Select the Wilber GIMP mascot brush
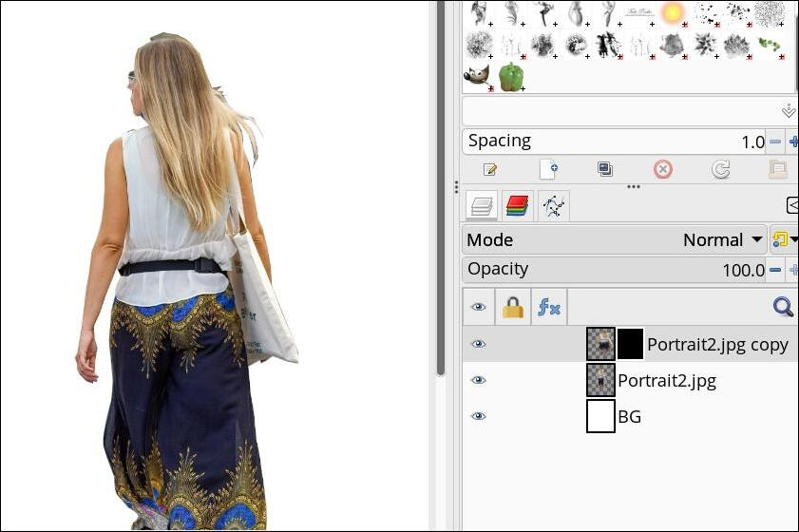 478,76
